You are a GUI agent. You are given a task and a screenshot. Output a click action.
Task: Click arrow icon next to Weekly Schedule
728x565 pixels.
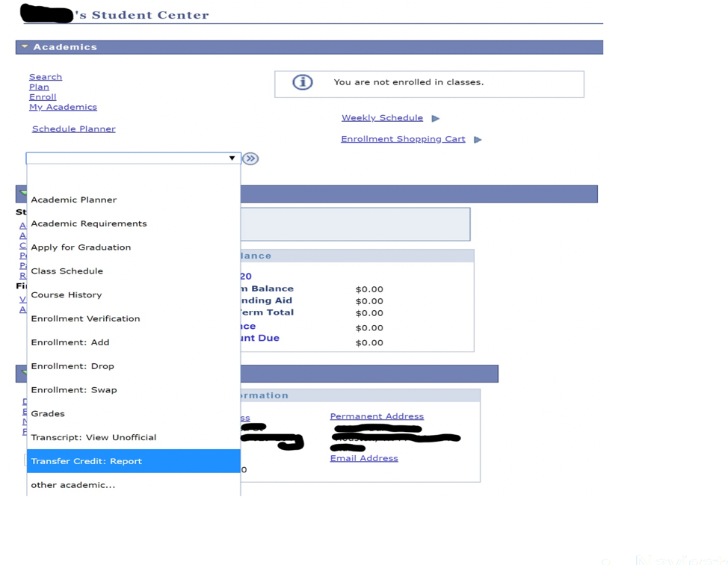(436, 118)
